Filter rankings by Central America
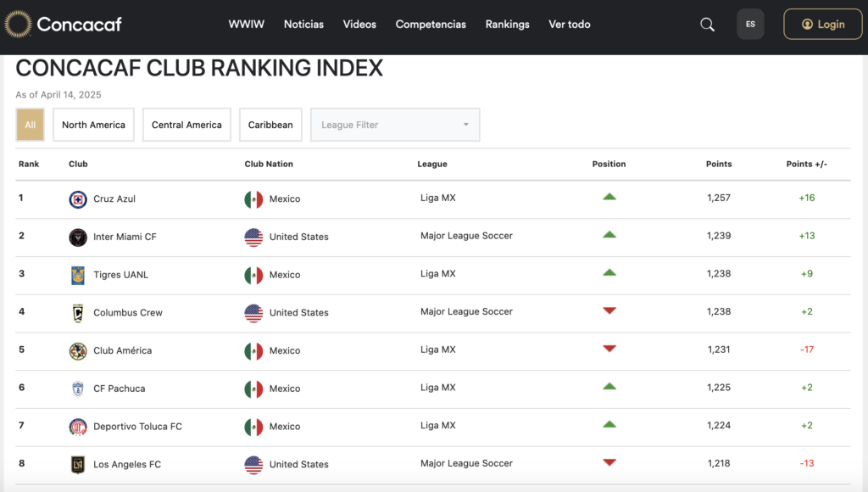Image resolution: width=868 pixels, height=492 pixels. click(x=186, y=125)
